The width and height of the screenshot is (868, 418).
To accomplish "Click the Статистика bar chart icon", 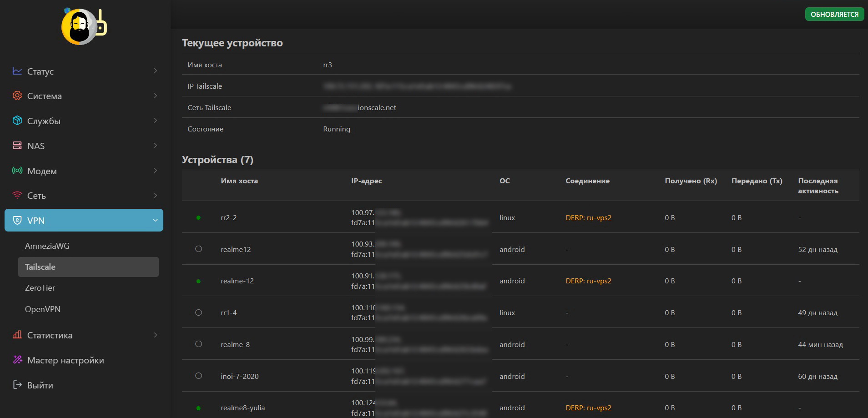I will [x=17, y=335].
